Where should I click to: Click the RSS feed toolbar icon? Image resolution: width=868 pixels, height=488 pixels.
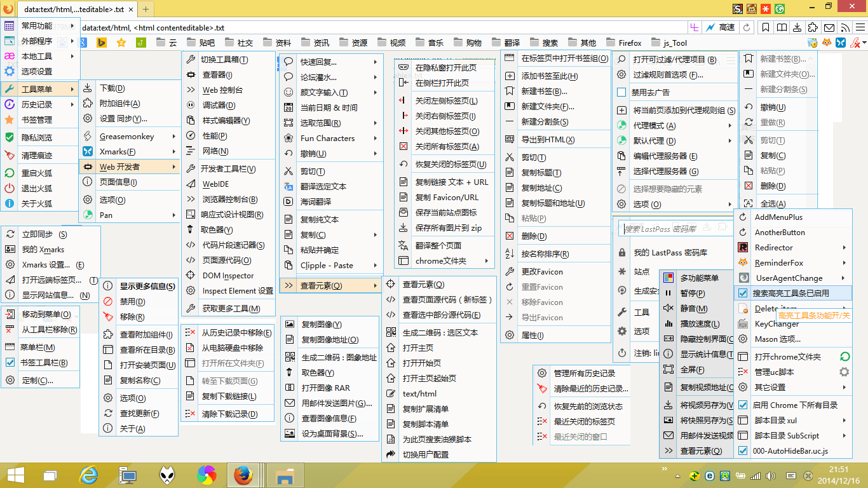click(x=845, y=27)
